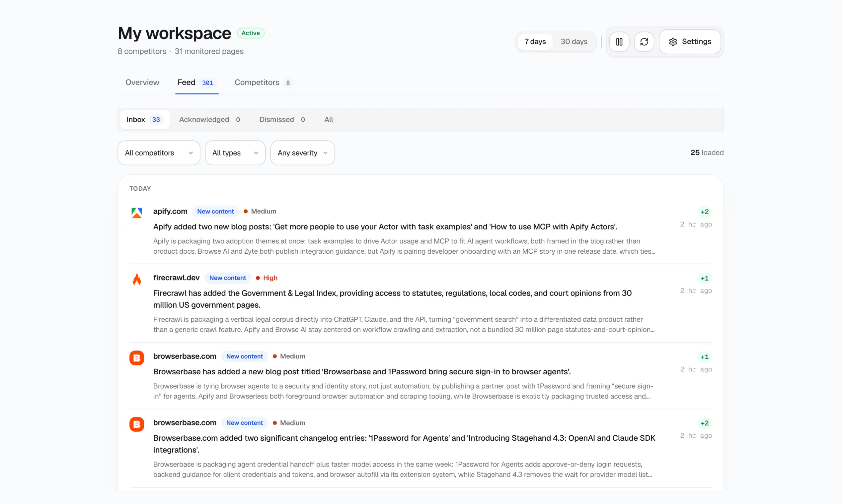This screenshot has height=504, width=843.
Task: Click the +1 badge on firecrawl.dev item
Action: (x=705, y=279)
